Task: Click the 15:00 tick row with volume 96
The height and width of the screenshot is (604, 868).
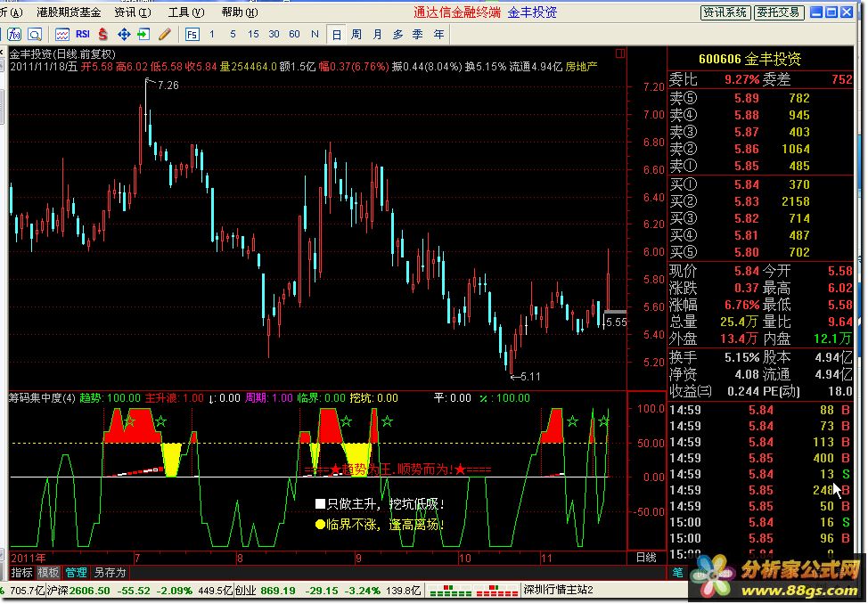Action: [x=761, y=538]
